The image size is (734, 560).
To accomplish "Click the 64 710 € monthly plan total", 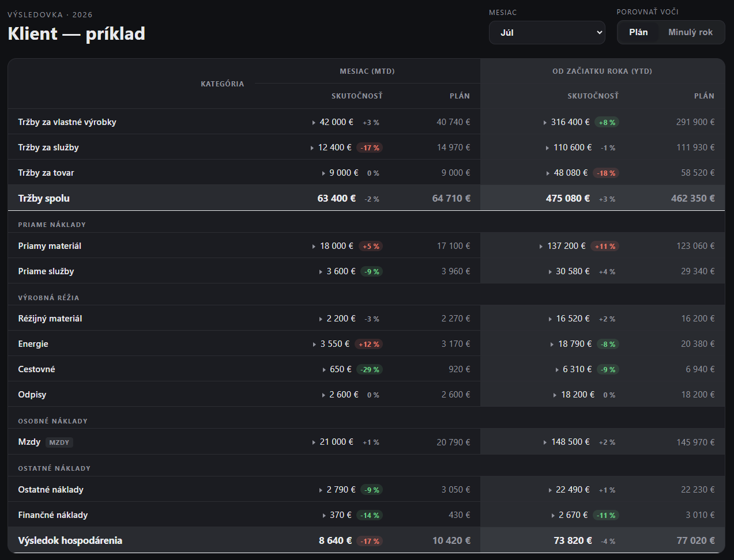I will (x=451, y=198).
